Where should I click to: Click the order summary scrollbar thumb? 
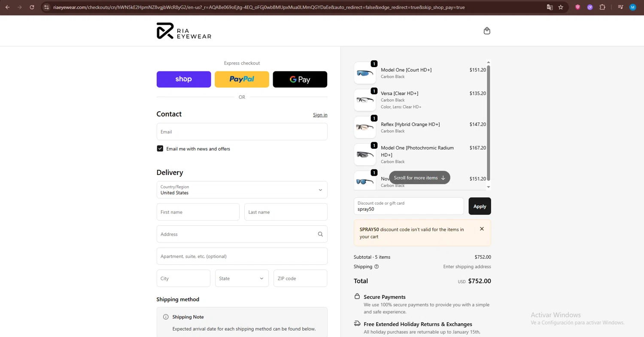(489, 123)
